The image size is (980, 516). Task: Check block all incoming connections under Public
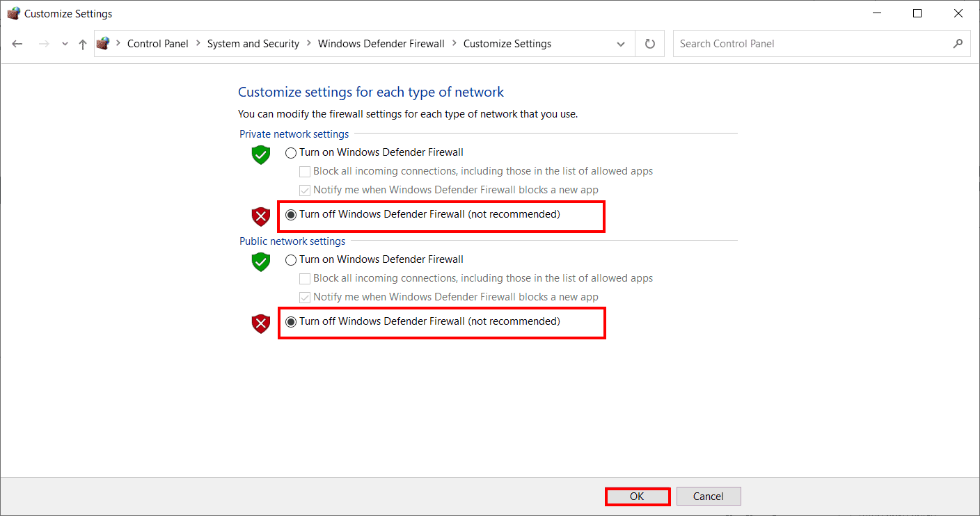(x=476, y=278)
